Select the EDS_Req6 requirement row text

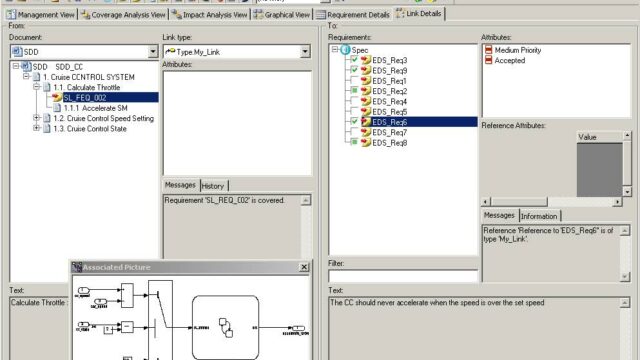click(389, 122)
